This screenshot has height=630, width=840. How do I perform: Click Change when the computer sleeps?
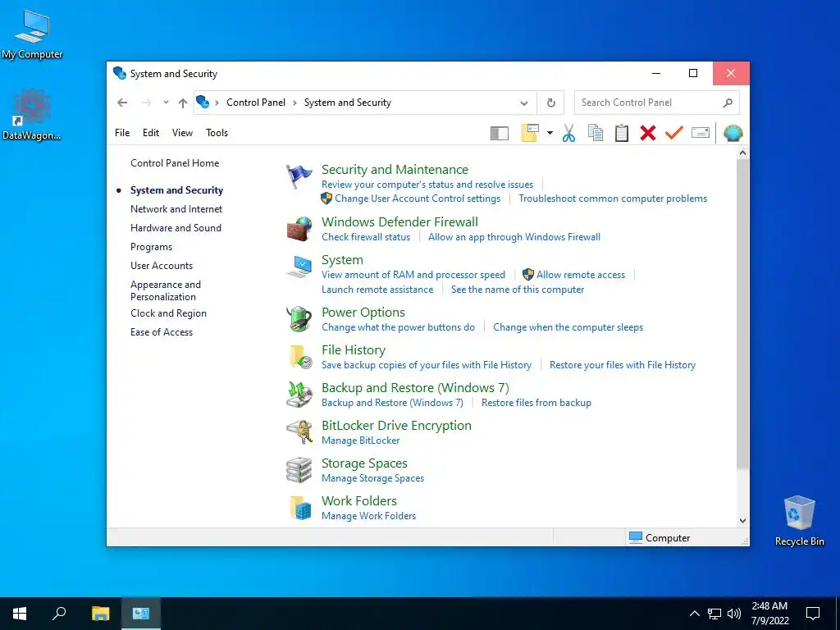click(x=568, y=327)
